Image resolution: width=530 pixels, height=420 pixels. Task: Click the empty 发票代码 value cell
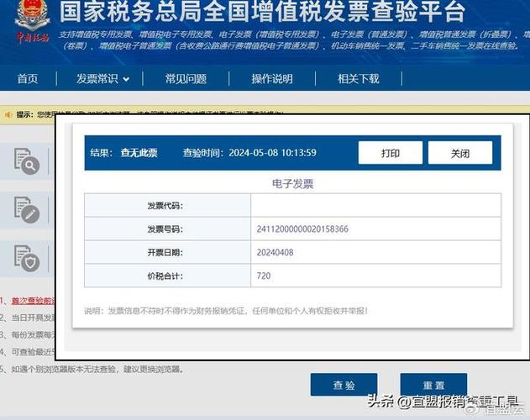(x=375, y=205)
